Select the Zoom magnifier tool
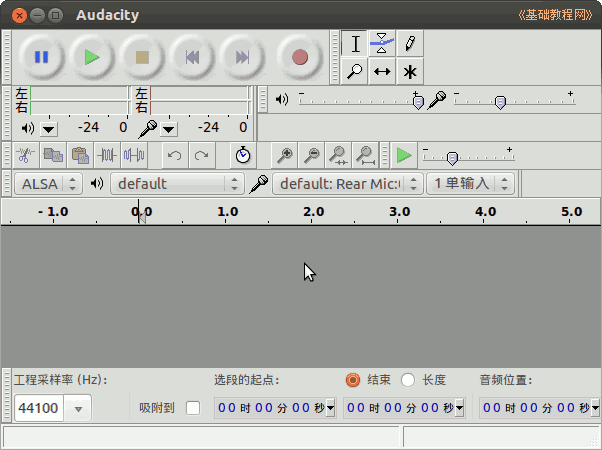 [x=354, y=71]
